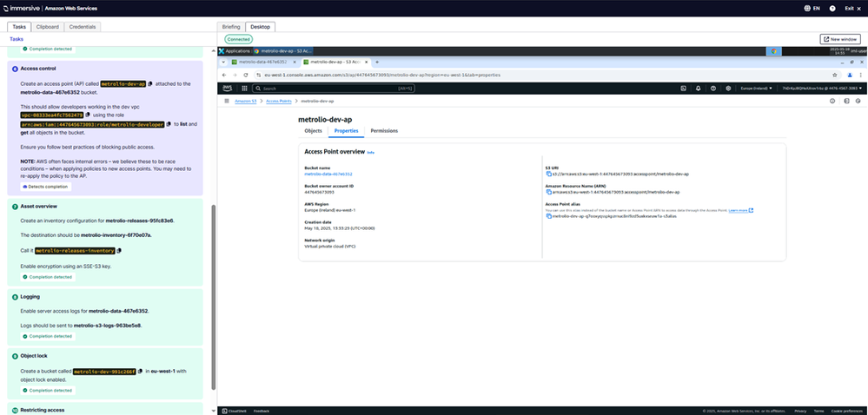Switch to the Clipboard tab

(x=48, y=27)
